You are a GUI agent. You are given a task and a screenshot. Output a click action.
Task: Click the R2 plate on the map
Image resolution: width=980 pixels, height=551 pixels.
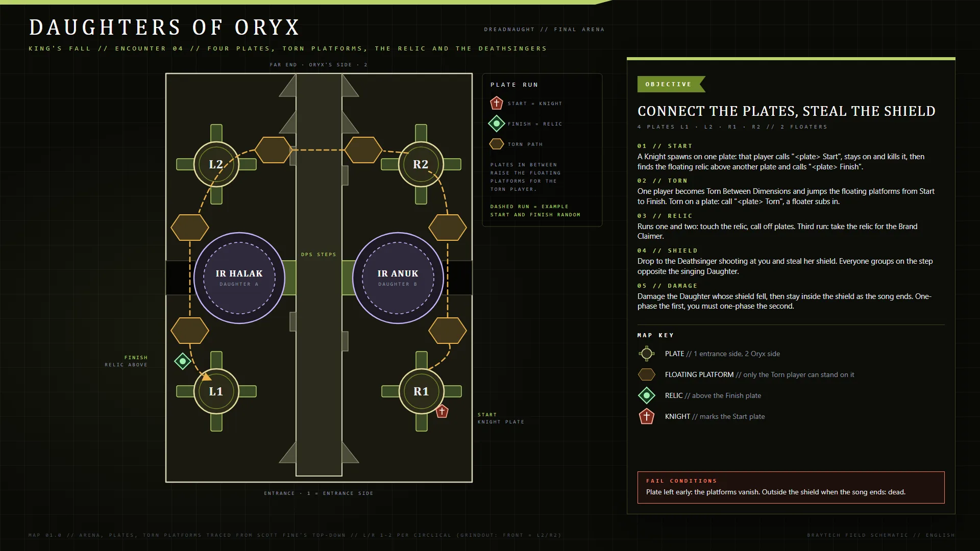[421, 164]
